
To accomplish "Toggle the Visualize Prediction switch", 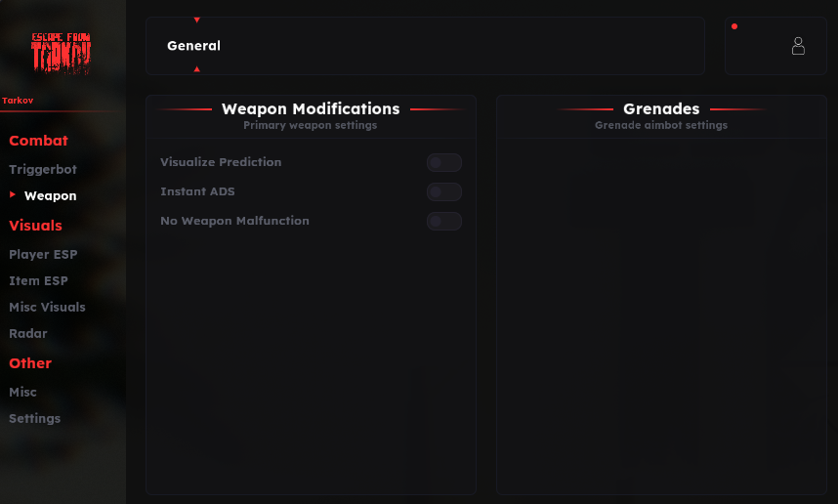I will [444, 163].
